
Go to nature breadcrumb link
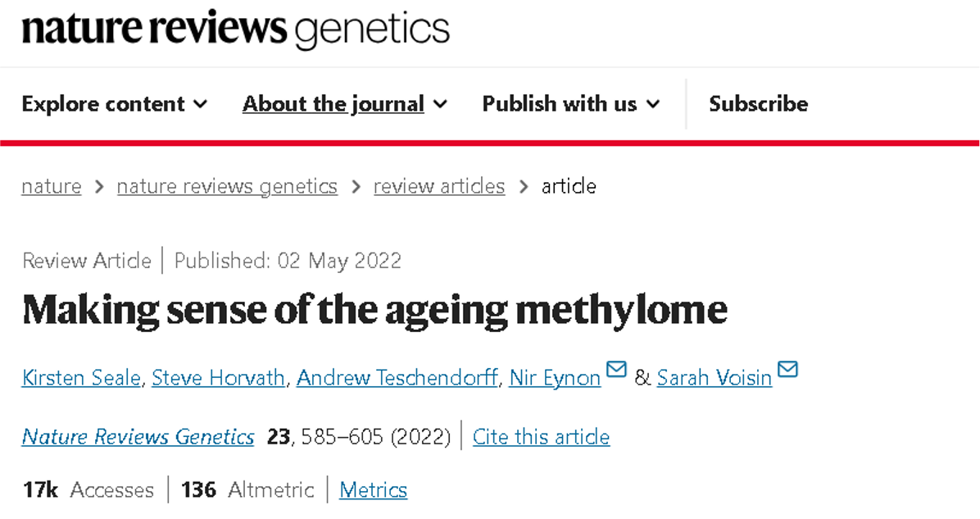pos(51,187)
